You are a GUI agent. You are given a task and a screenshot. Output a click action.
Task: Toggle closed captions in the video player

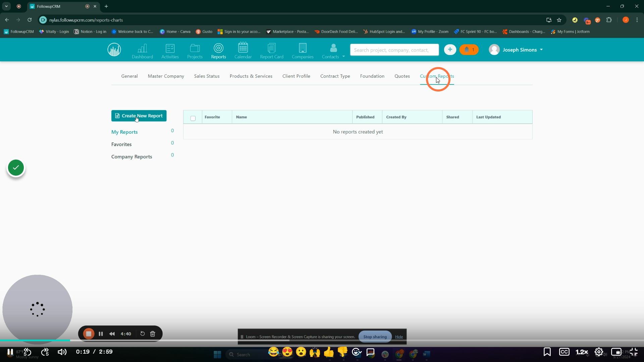[x=564, y=352]
